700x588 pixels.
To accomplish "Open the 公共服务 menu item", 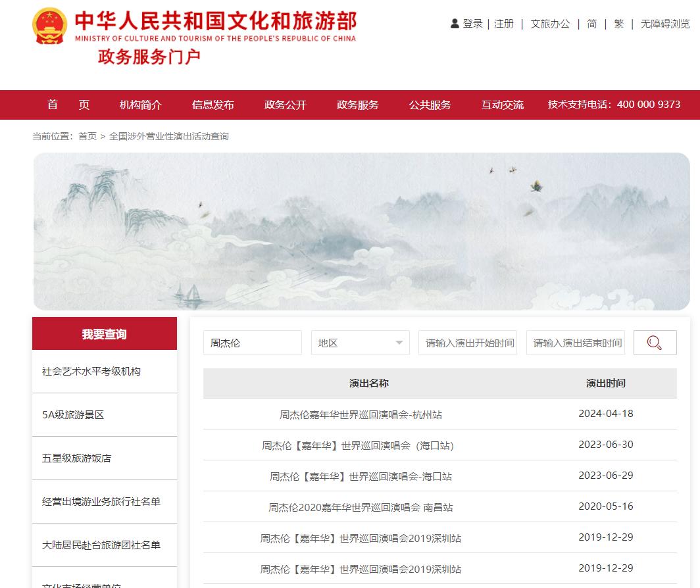I will (x=430, y=105).
